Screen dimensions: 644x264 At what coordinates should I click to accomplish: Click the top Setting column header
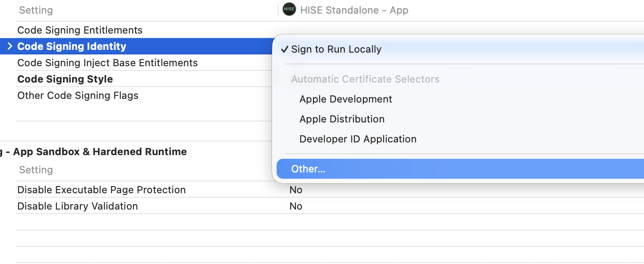[36, 10]
